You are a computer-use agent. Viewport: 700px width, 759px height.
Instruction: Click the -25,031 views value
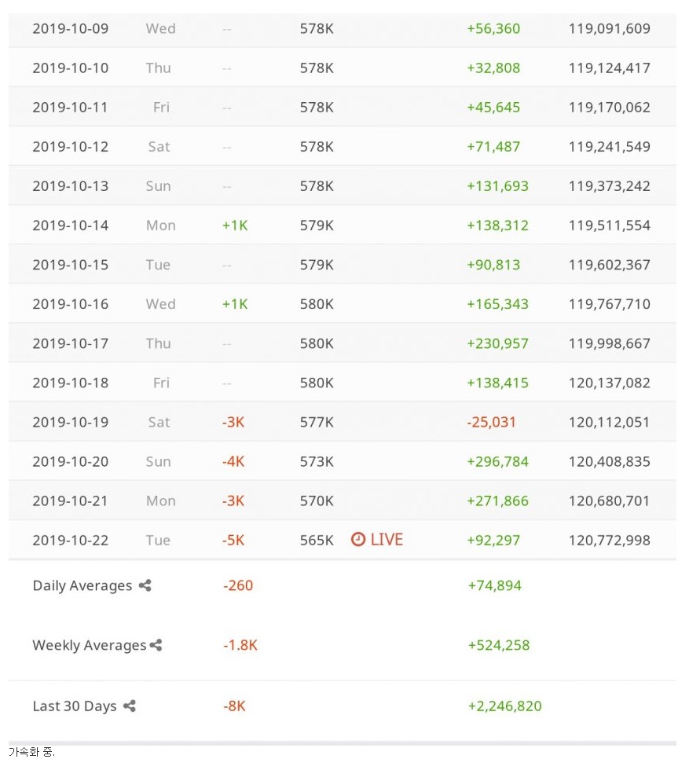click(x=491, y=422)
